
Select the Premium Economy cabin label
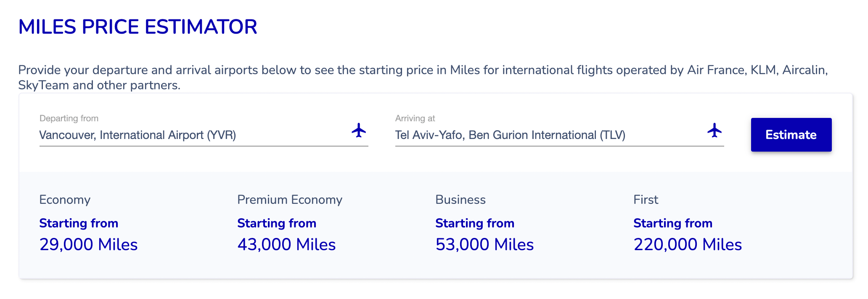290,200
